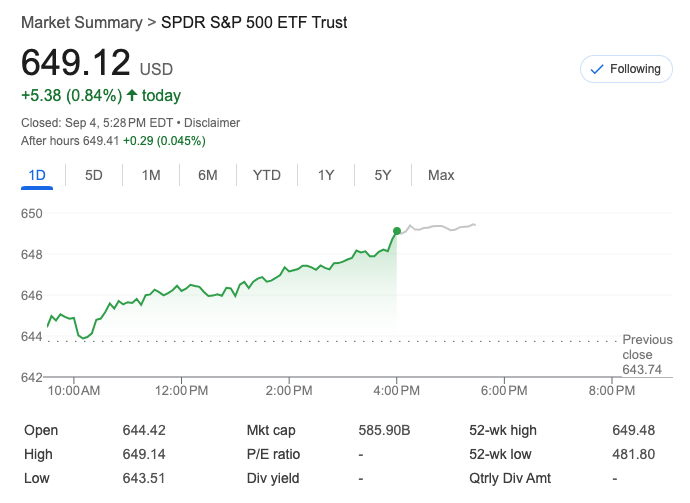Select the 5Y time range

coord(383,175)
